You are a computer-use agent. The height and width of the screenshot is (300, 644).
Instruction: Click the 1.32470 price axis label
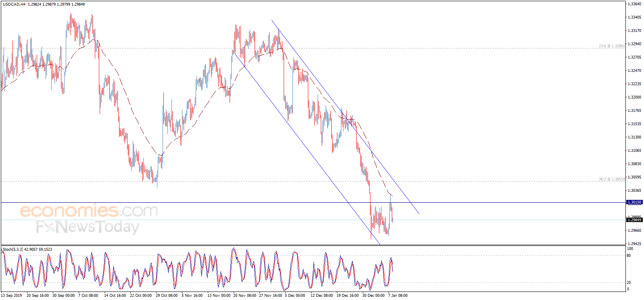tap(635, 71)
